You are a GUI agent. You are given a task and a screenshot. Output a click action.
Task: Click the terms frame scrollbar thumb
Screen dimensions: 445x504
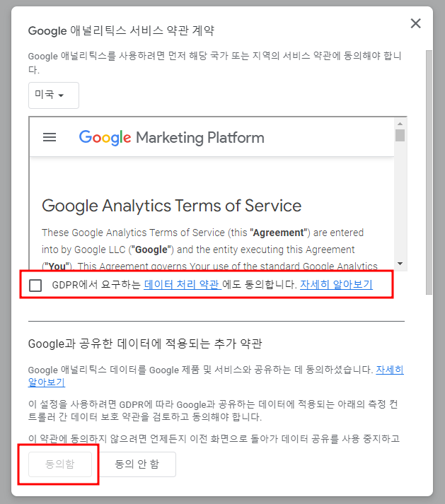(400, 135)
